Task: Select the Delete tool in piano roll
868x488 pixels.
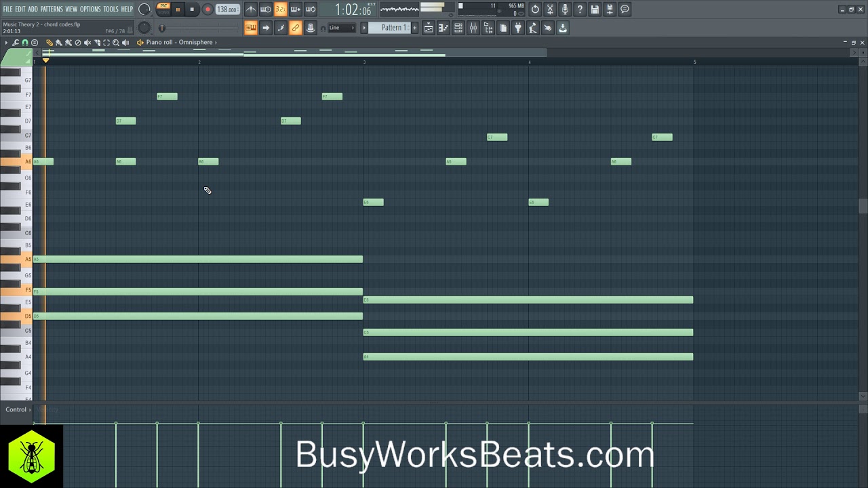Action: 78,43
